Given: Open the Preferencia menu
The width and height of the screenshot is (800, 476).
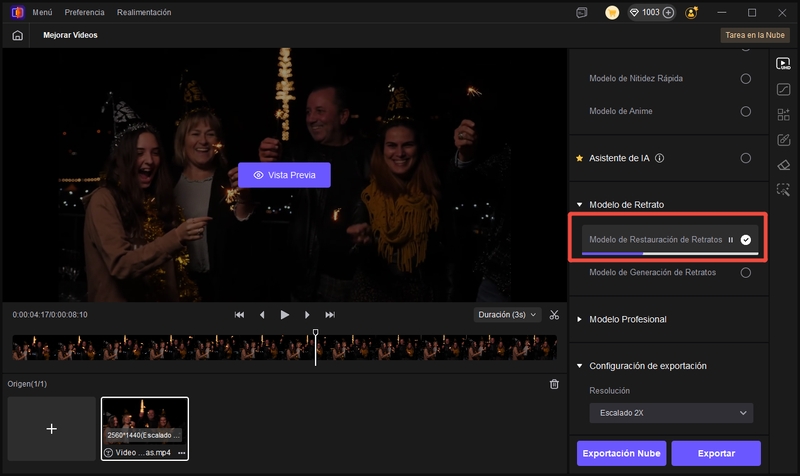Looking at the screenshot, I should coord(84,12).
